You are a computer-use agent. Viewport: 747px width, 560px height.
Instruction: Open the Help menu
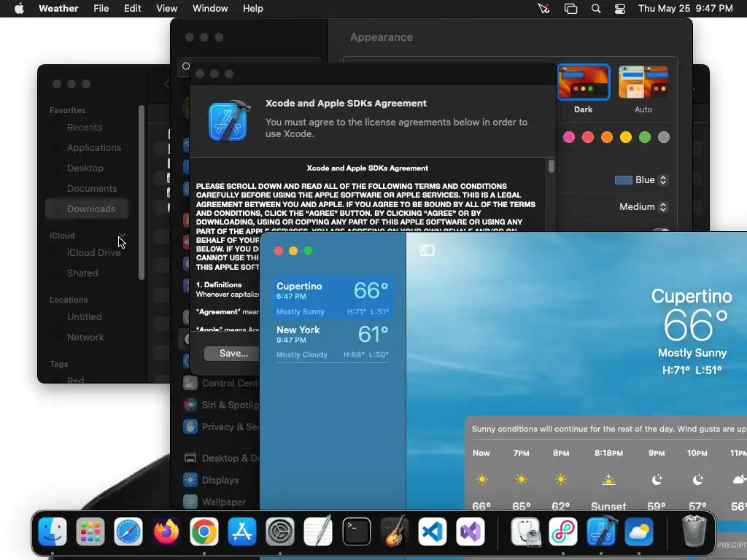point(252,9)
